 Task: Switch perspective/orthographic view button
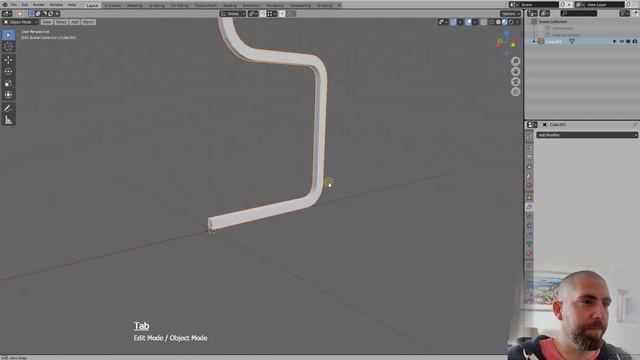[x=516, y=92]
